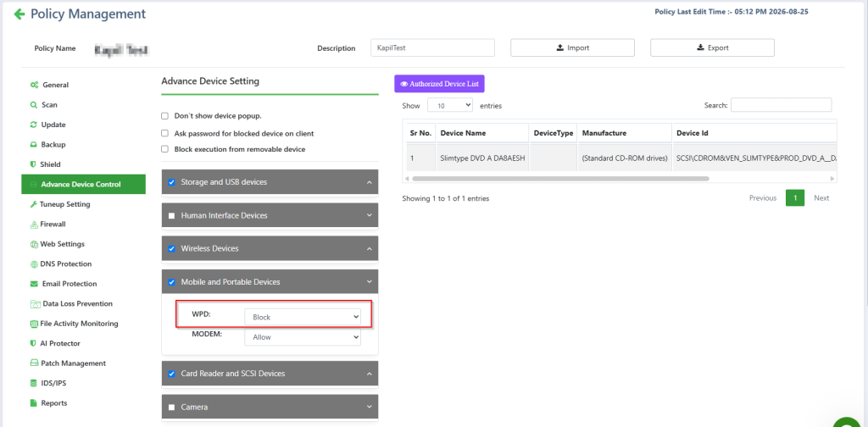Viewport: 868px width, 427px height.
Task: Click the DNS Protection globe icon
Action: pos(34,263)
